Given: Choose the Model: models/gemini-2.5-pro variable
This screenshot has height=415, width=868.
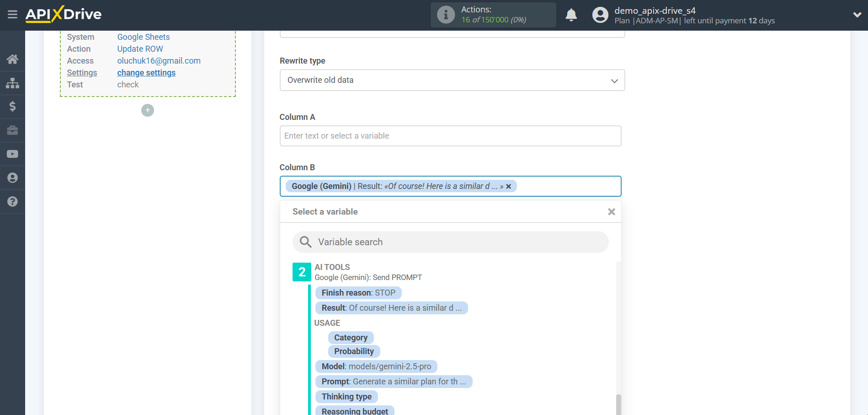Looking at the screenshot, I should [376, 366].
